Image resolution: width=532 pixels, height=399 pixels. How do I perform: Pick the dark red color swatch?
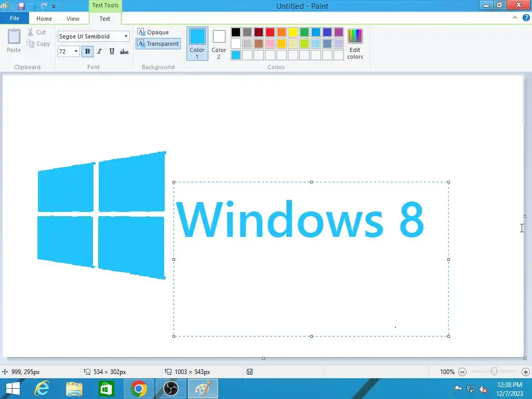259,32
